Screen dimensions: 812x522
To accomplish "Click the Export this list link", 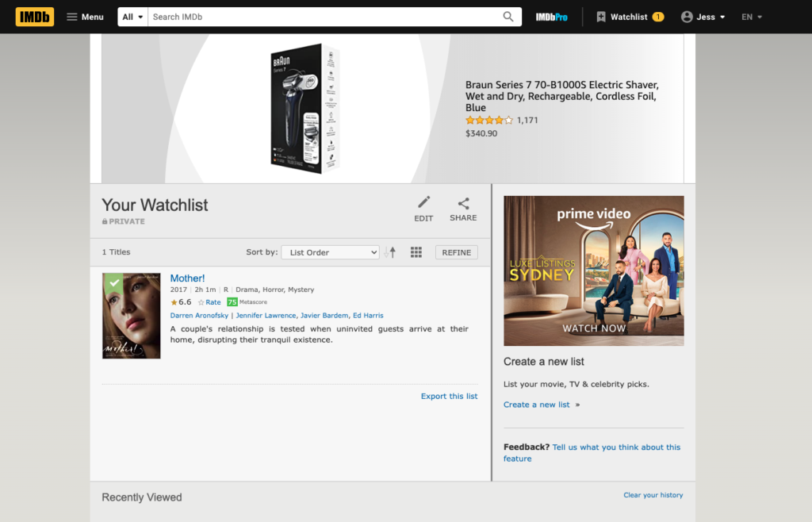I will [x=449, y=396].
